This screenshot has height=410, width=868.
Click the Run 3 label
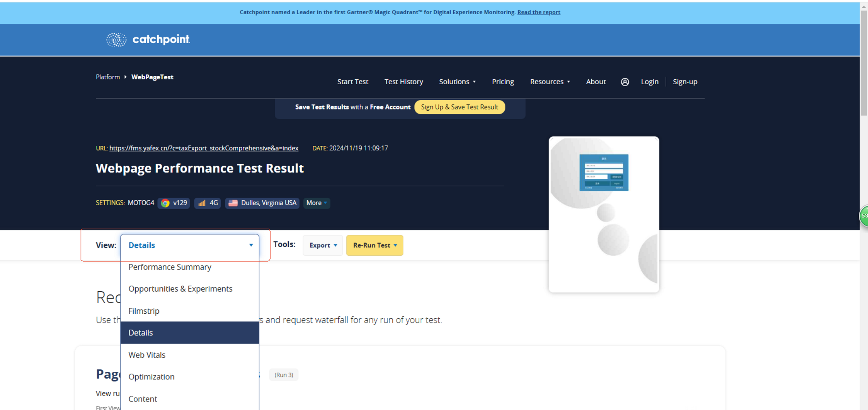coord(284,375)
